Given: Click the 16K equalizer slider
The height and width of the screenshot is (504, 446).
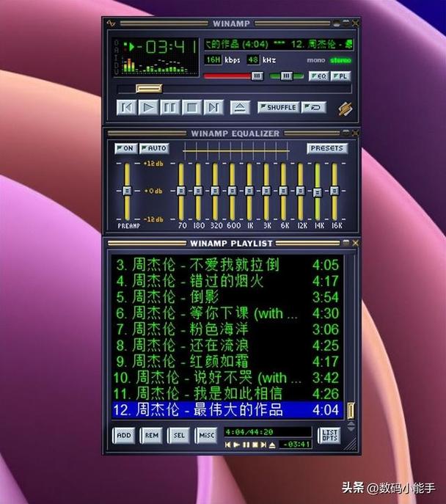Looking at the screenshot, I should [x=334, y=191].
